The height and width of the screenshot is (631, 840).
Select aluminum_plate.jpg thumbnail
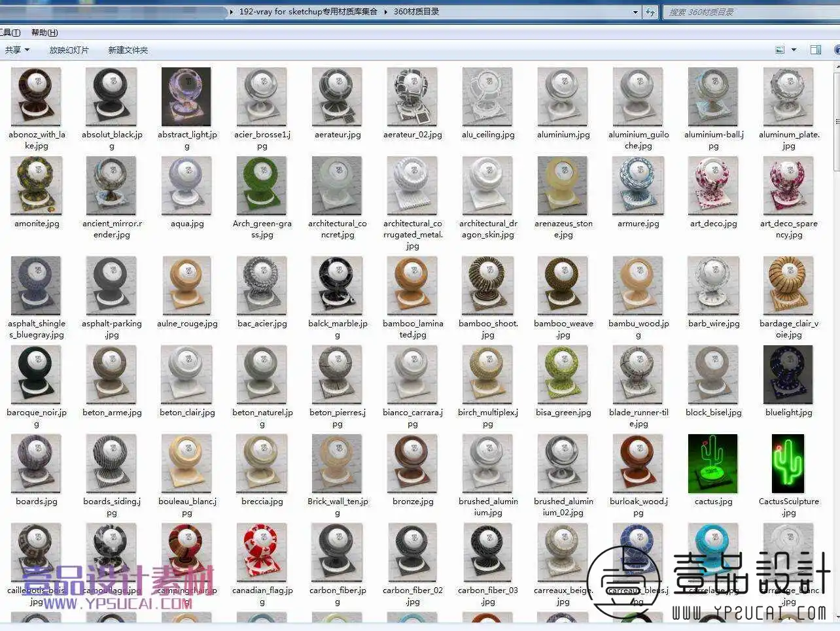click(788, 97)
